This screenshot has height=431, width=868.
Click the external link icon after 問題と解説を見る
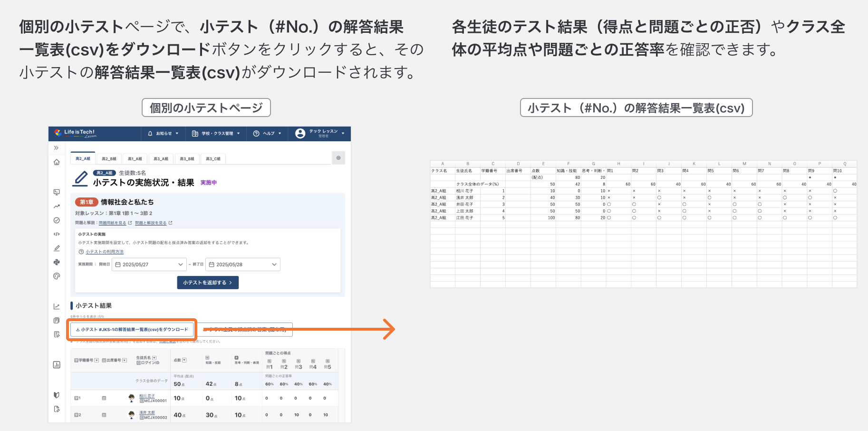(170, 223)
